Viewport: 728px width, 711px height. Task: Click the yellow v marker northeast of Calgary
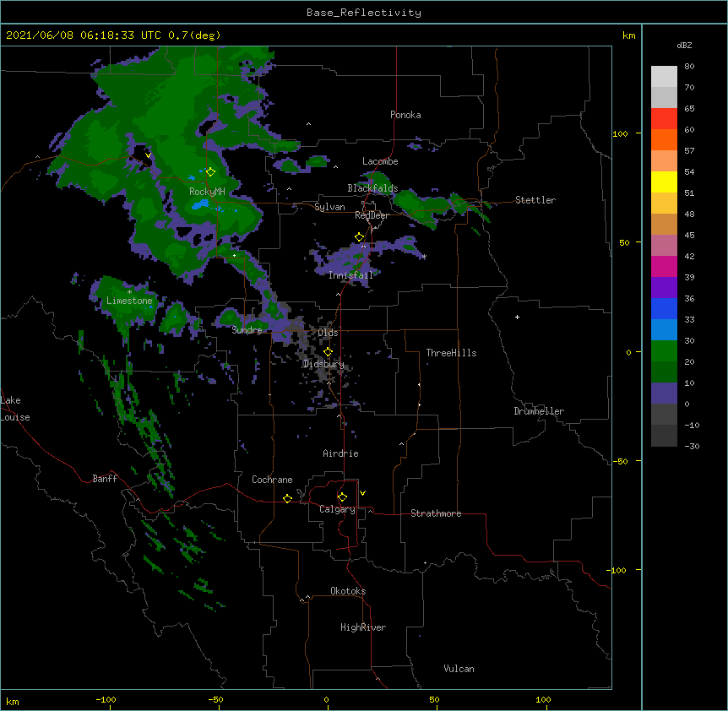(x=362, y=493)
